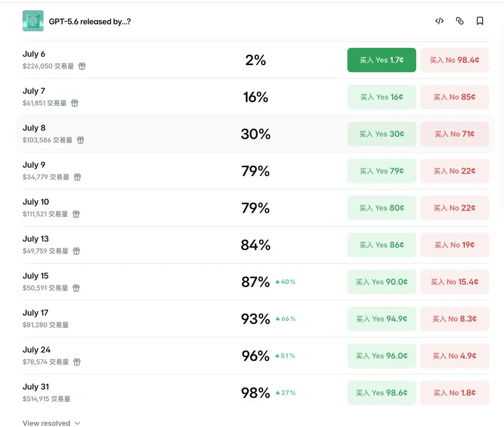The width and height of the screenshot is (504, 427).
Task: Click the embed code icon
Action: 439,21
